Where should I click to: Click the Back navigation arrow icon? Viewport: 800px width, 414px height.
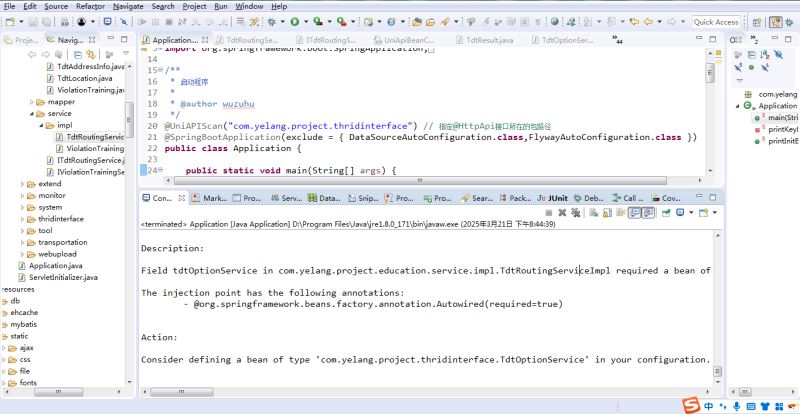(x=648, y=22)
